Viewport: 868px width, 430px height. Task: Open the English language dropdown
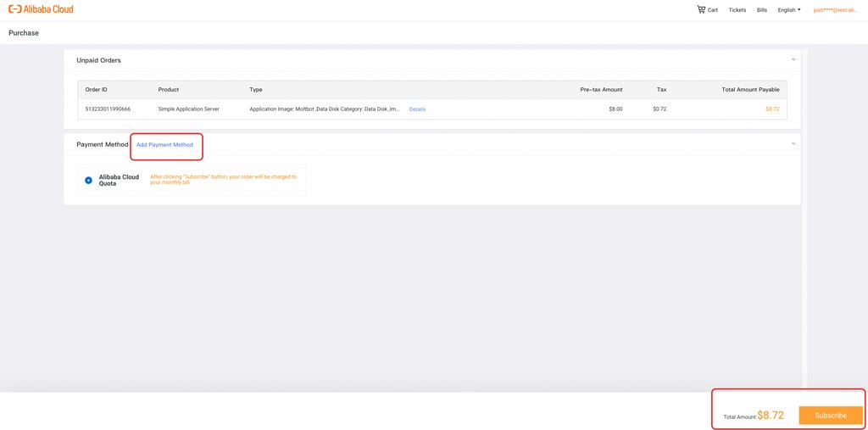click(788, 10)
